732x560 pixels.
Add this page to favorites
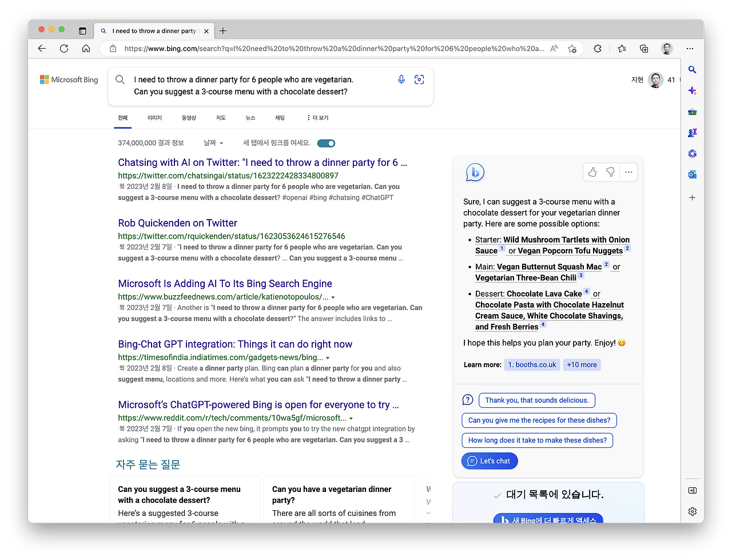[x=572, y=49]
